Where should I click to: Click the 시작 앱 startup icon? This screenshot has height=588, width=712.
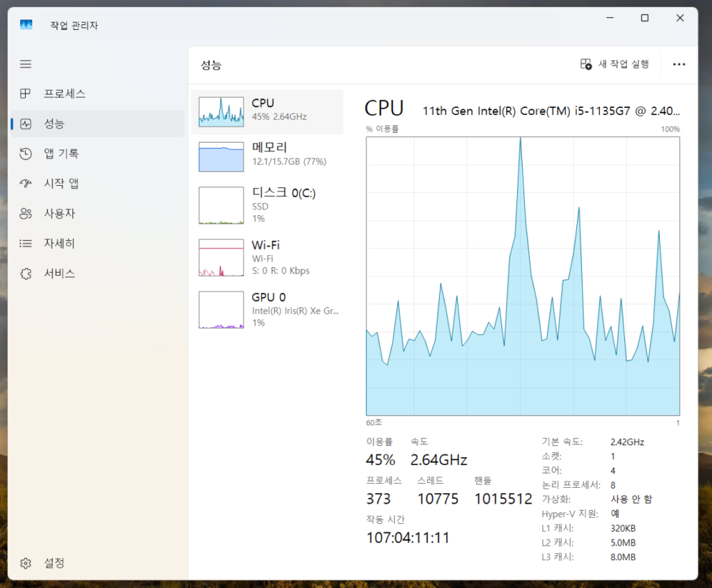[x=26, y=184]
